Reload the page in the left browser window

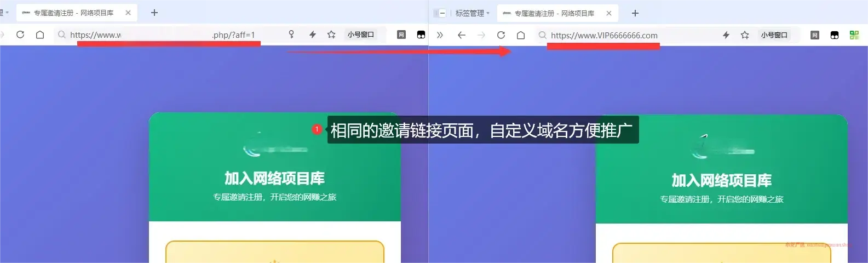tap(20, 35)
